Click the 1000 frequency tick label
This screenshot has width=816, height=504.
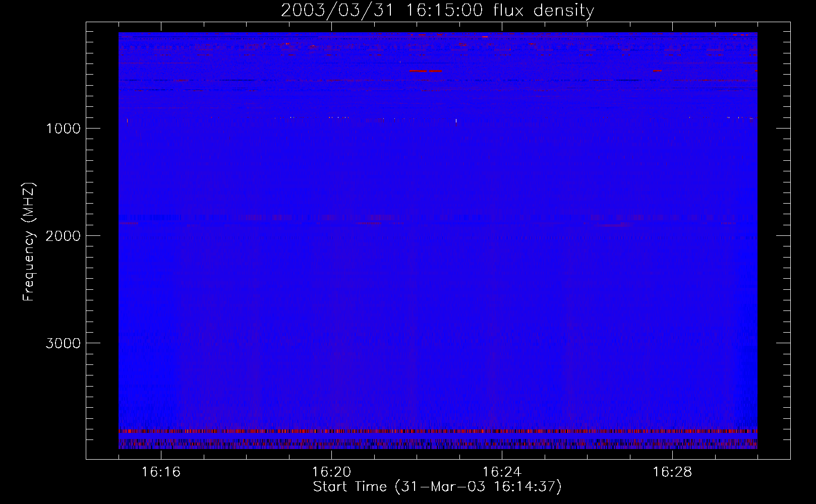tap(63, 129)
